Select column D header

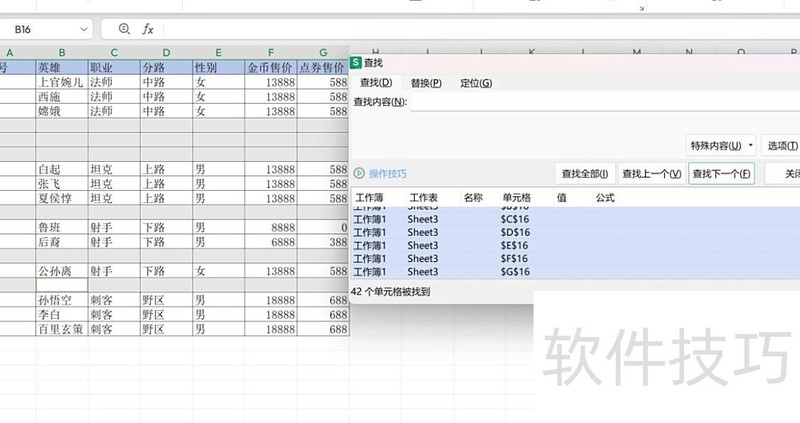[x=166, y=53]
